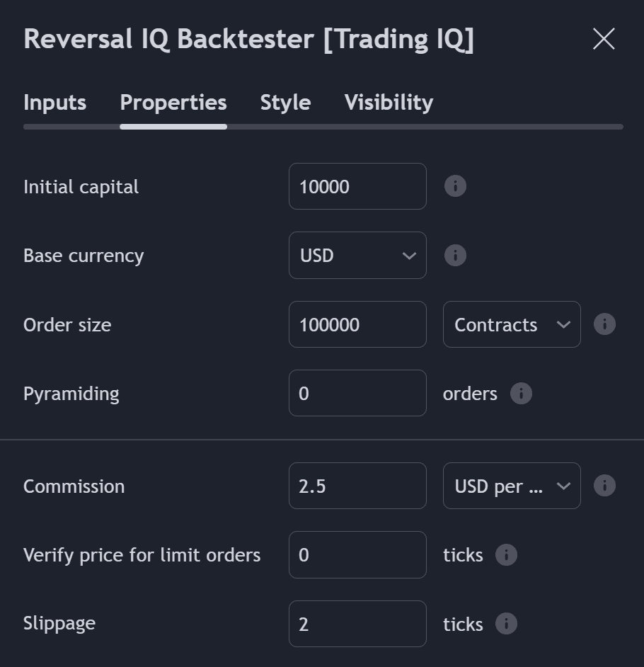Click the Initial capital value field
The height and width of the screenshot is (667, 644).
click(x=357, y=186)
